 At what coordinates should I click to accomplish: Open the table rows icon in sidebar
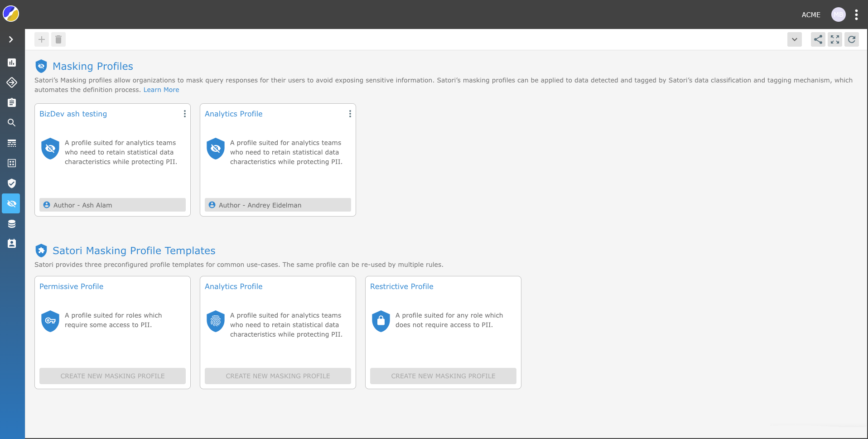(12, 143)
